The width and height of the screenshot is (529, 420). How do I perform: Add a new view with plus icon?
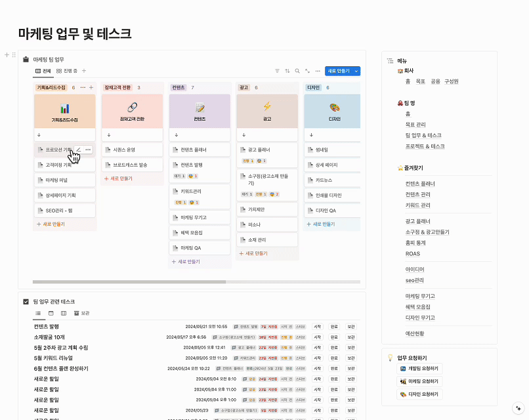83,71
